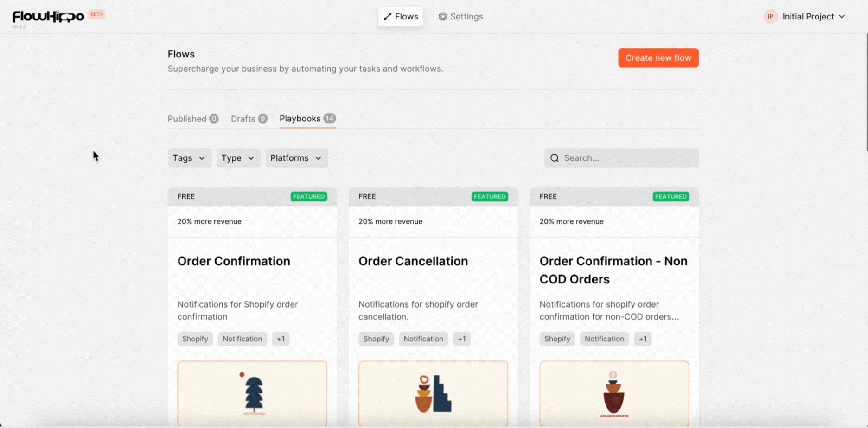Click 'Notifications for Shopify order confirmation' description
Screen dimensions: 868x428
tap(238, 310)
